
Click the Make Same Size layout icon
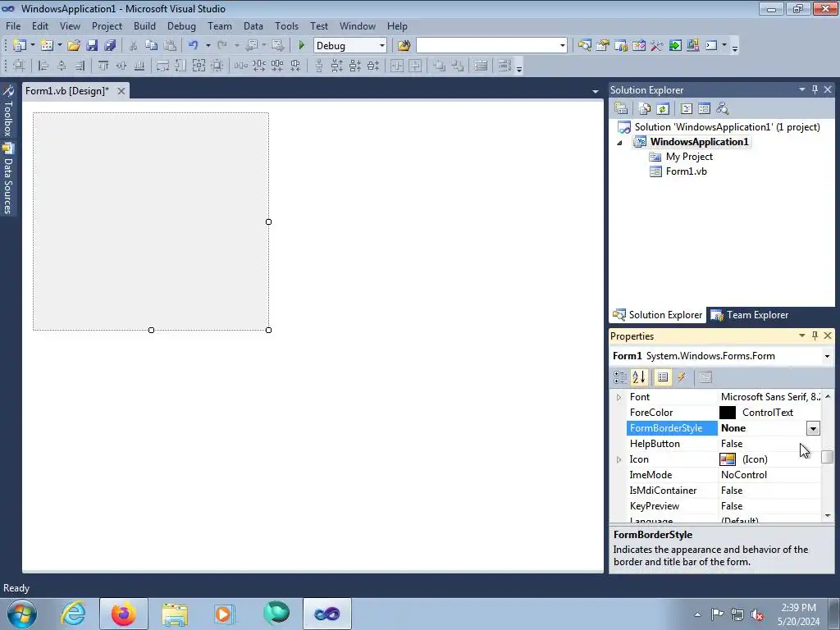click(199, 66)
